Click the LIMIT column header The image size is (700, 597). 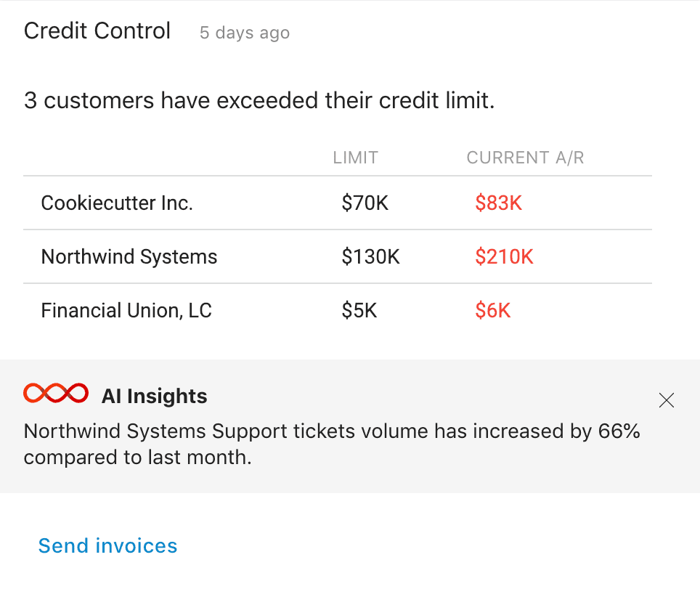pos(355,158)
